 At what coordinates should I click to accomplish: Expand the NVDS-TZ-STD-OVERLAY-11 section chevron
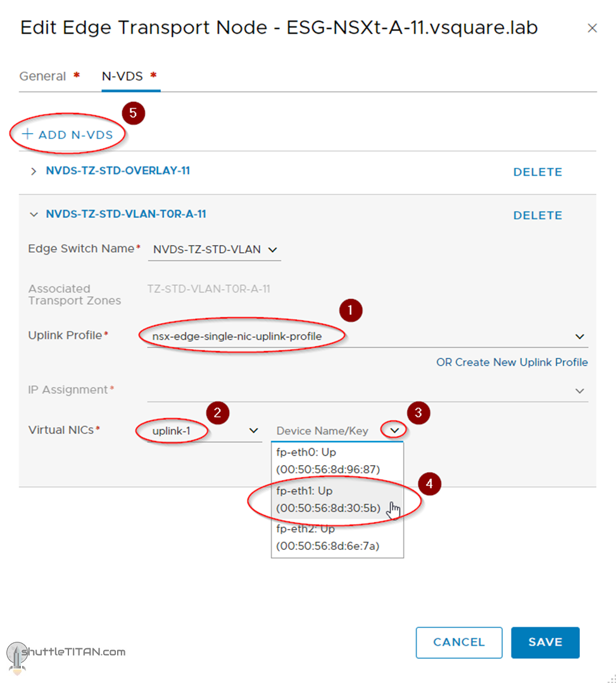click(34, 172)
